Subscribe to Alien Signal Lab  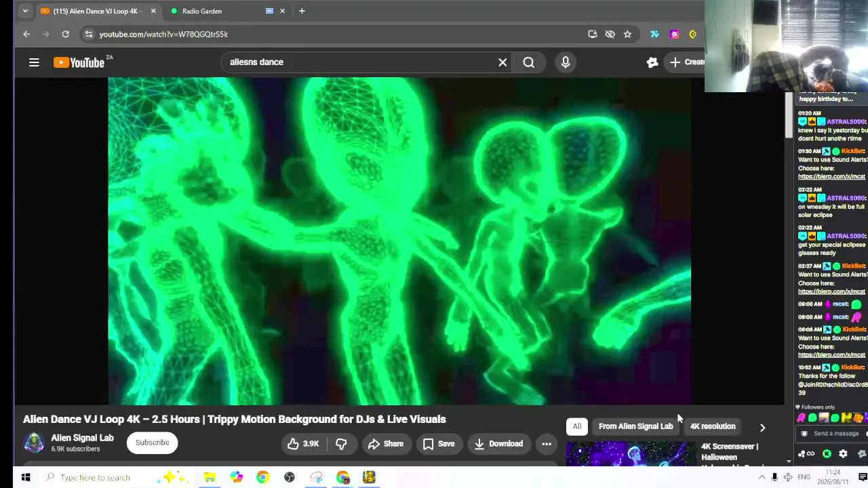(x=152, y=443)
